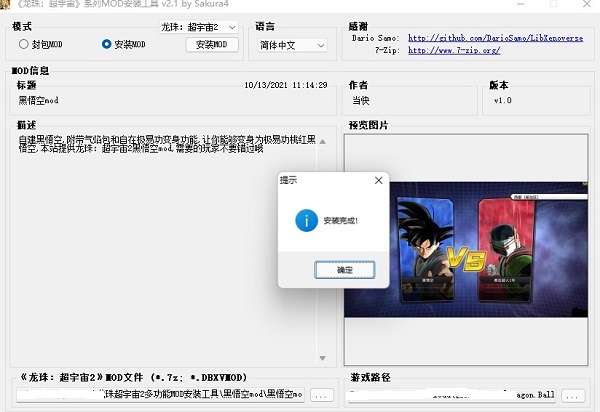Select the 安装MOD radio option
Viewport: 600px width, 412px height.
(107, 44)
